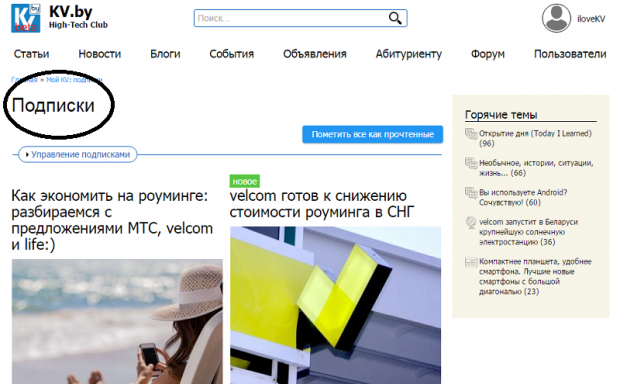
Task: Open the 'Блоги' menu item
Action: [165, 54]
